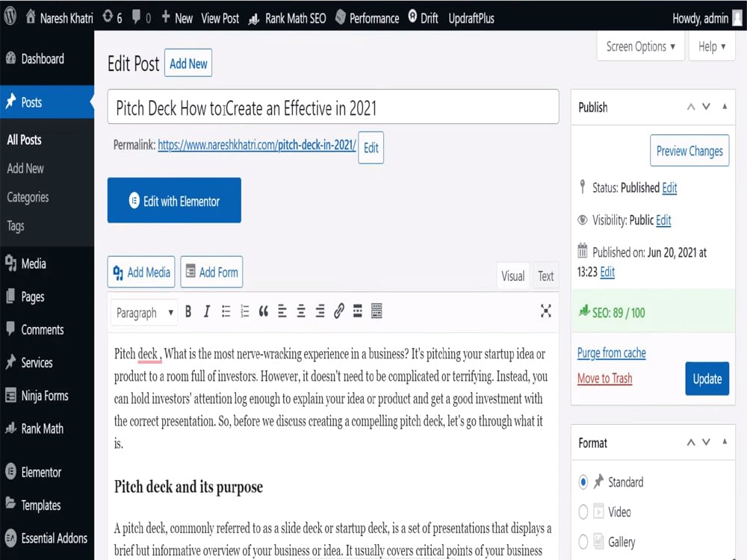The width and height of the screenshot is (747, 560).
Task: Click Add New button beside Edit Post
Action: pyautogui.click(x=188, y=63)
